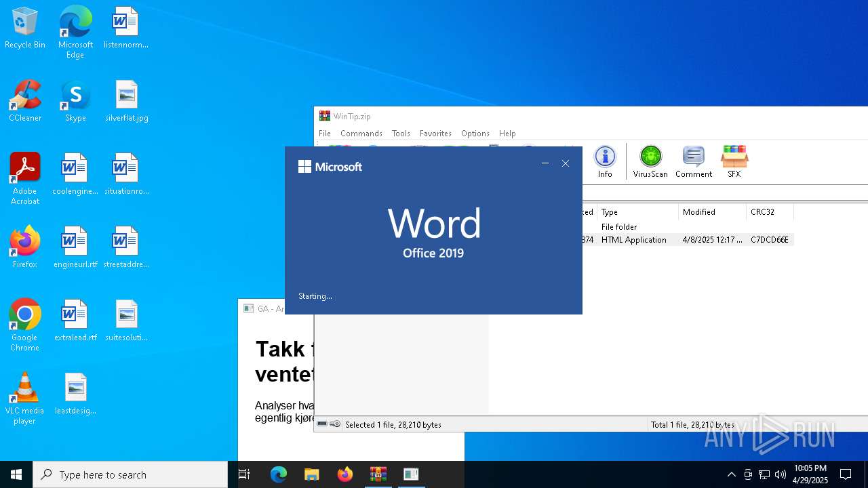Open the Action Center notifications
Image resolution: width=868 pixels, height=488 pixels.
click(x=846, y=474)
